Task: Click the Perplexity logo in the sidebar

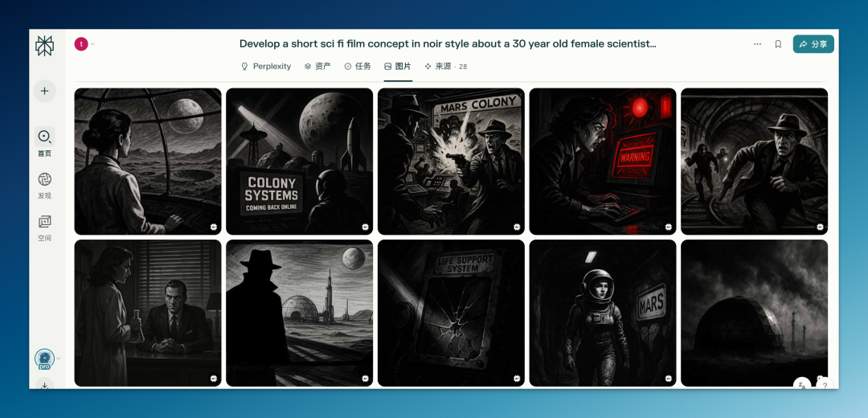Action: click(x=44, y=46)
